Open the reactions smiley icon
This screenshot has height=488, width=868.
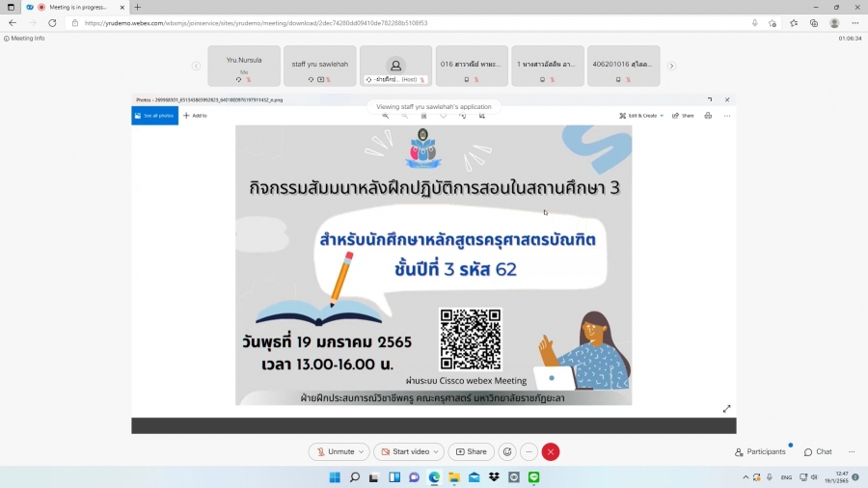[x=507, y=451]
